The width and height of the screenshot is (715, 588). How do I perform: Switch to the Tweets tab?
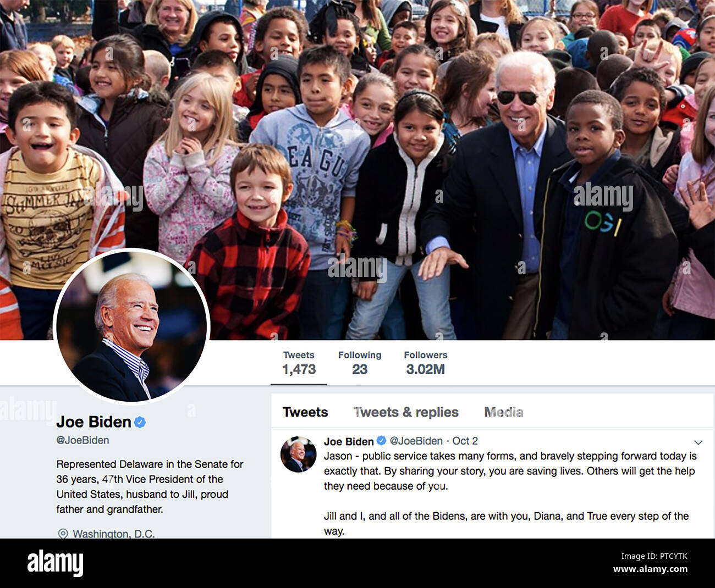(305, 412)
